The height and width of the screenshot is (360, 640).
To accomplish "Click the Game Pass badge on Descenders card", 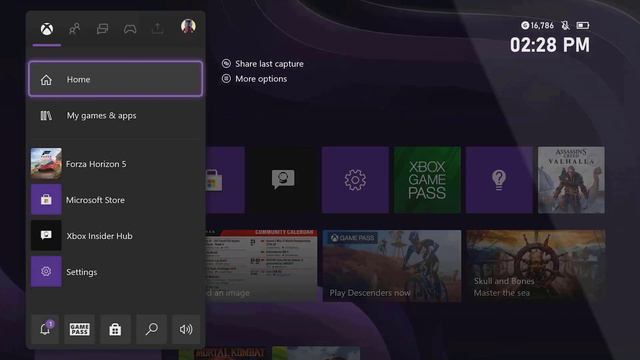I will point(354,238).
